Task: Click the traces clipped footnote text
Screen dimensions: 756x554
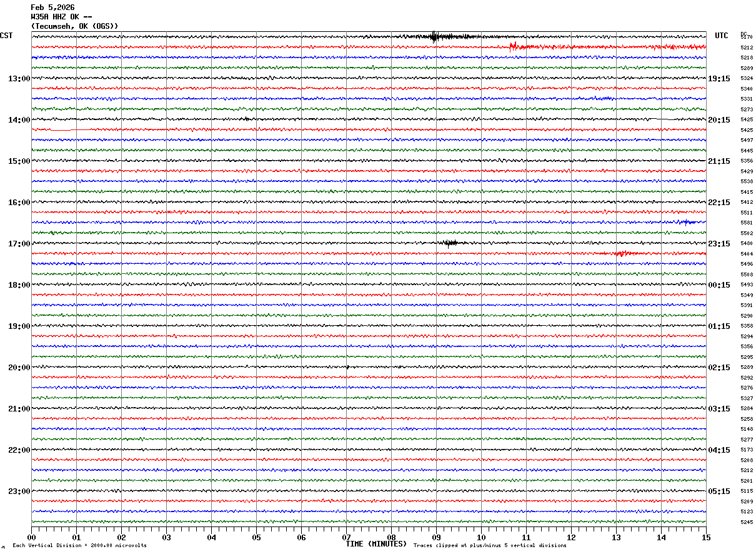Action: point(490,546)
